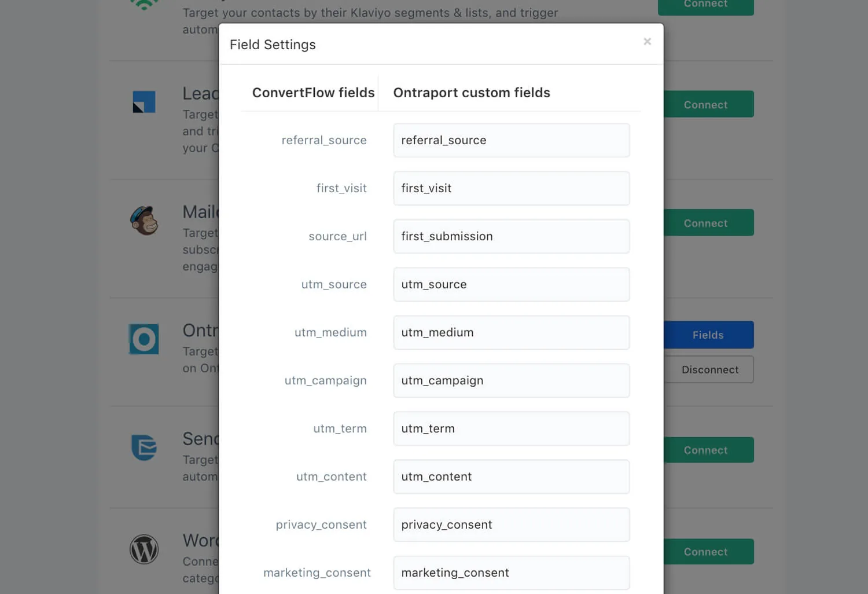Disconnect the Ontraport integration
Screen dimensions: 868x594
pyautogui.click(x=709, y=369)
